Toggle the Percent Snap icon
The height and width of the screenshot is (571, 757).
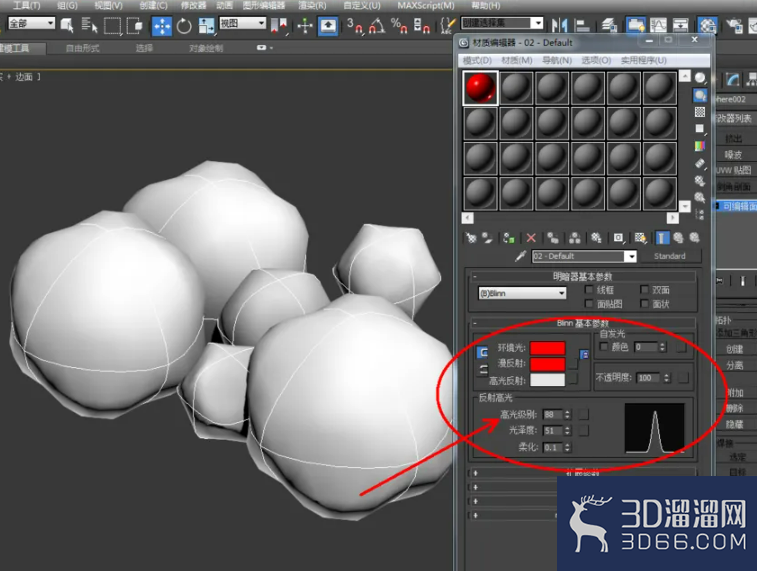(399, 26)
